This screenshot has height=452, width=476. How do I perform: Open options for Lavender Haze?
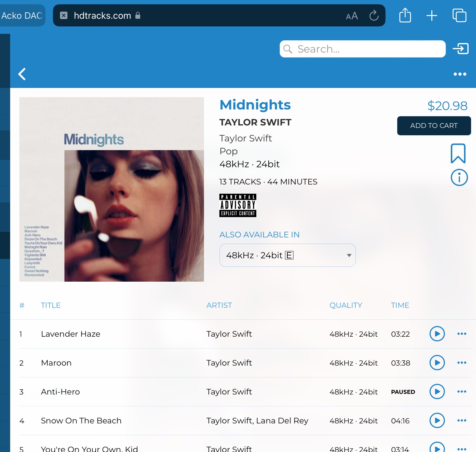pyautogui.click(x=462, y=334)
